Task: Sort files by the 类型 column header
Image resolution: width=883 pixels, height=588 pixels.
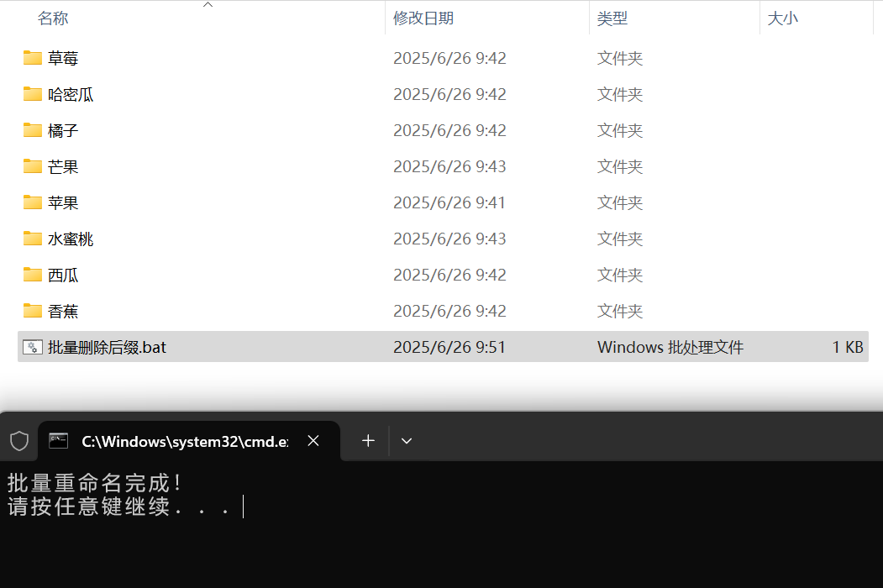Action: 612,18
